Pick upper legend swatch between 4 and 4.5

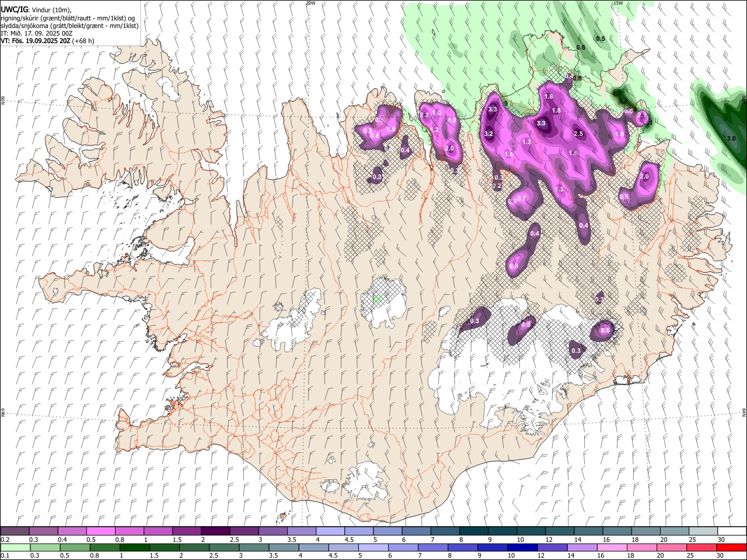(330, 531)
